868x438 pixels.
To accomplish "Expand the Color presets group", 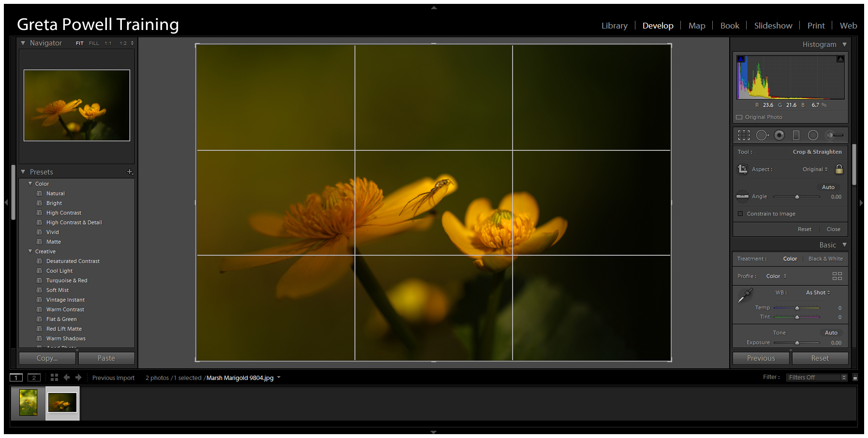I will (x=31, y=183).
